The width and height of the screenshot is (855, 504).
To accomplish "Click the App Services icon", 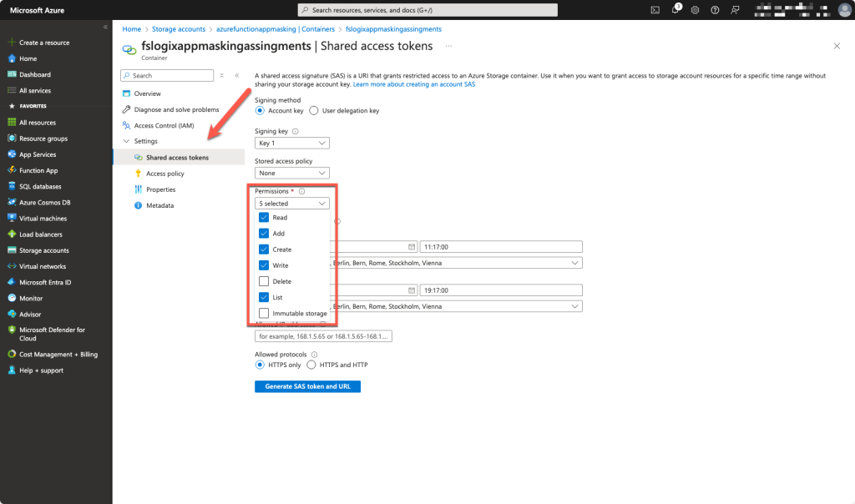I will tap(12, 154).
